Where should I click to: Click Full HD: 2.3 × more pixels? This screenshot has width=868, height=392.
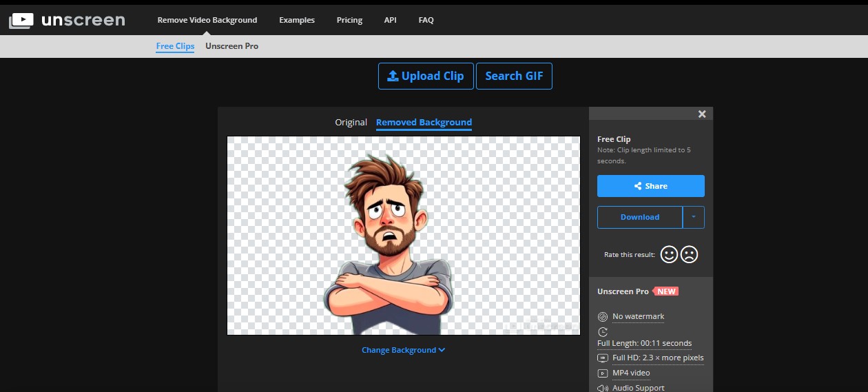pyautogui.click(x=658, y=358)
